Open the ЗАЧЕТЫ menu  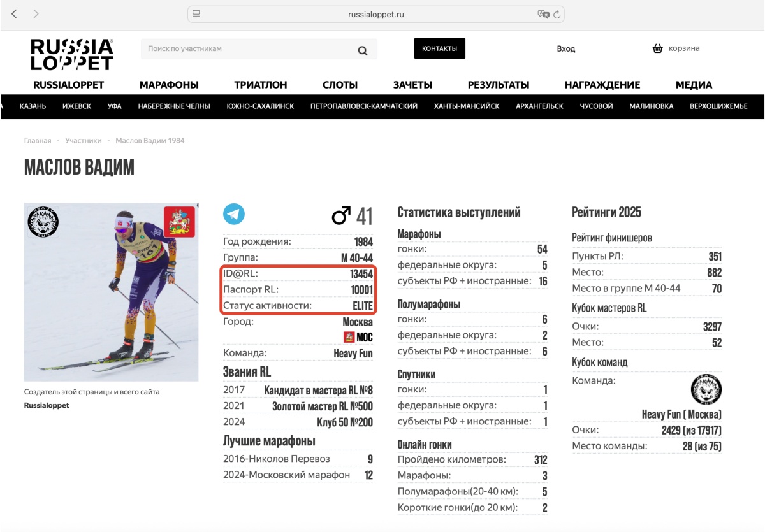[x=412, y=85]
